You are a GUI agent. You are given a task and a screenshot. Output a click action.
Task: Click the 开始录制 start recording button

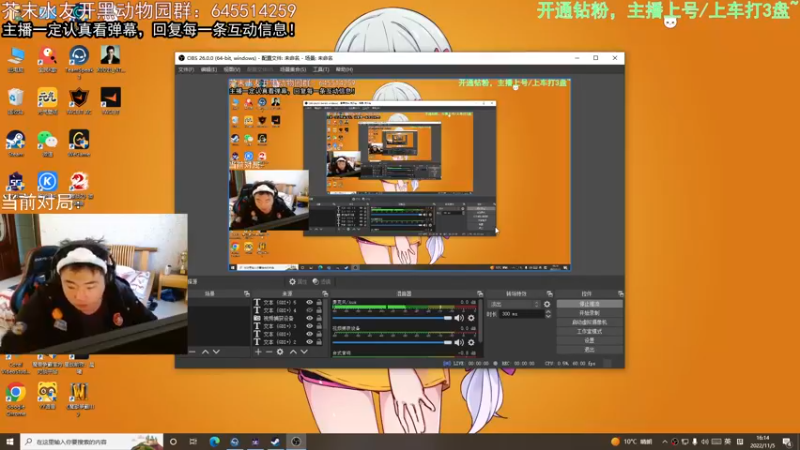589,313
